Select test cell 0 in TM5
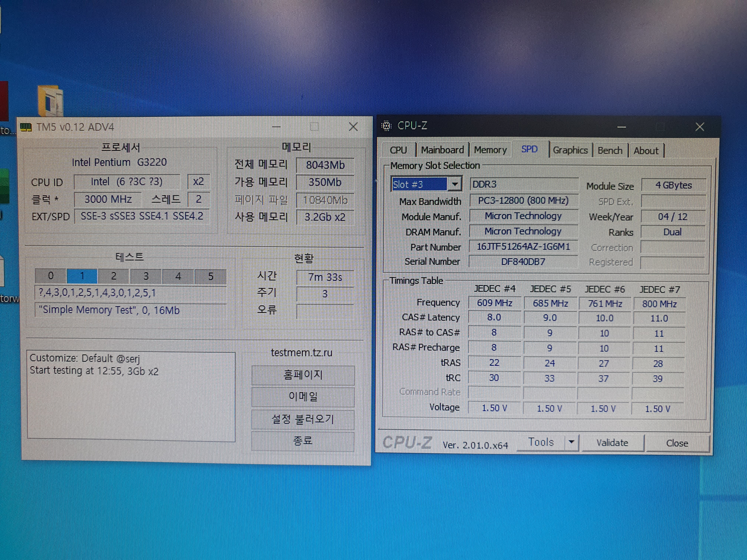The height and width of the screenshot is (560, 747). [51, 276]
